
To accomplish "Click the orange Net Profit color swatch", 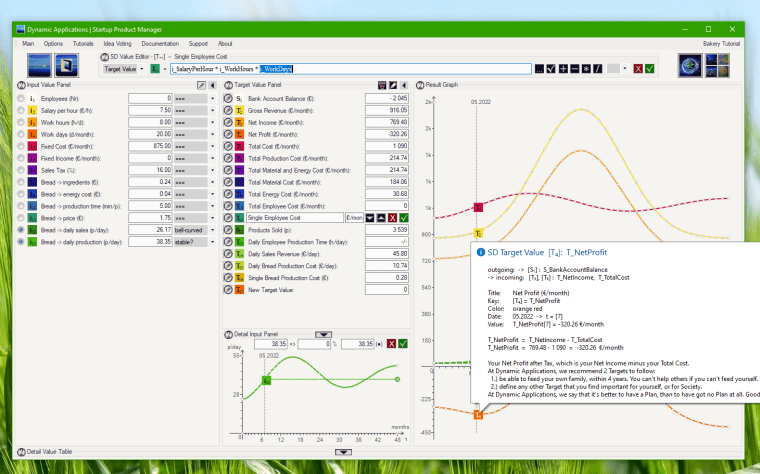I will [x=240, y=133].
